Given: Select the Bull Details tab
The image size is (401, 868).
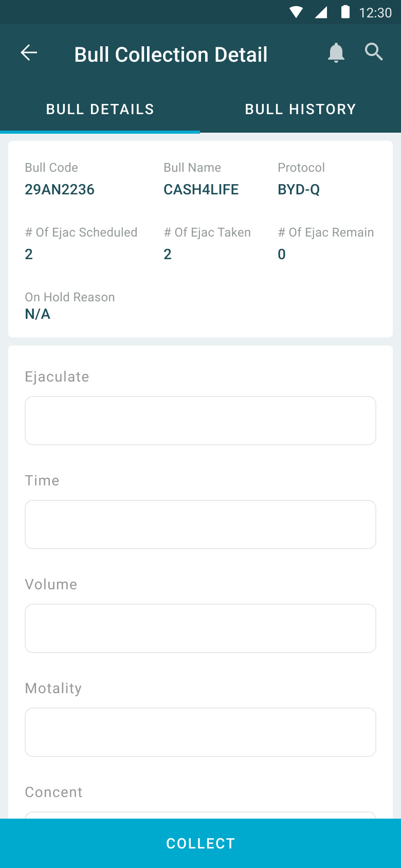Looking at the screenshot, I should [x=100, y=109].
